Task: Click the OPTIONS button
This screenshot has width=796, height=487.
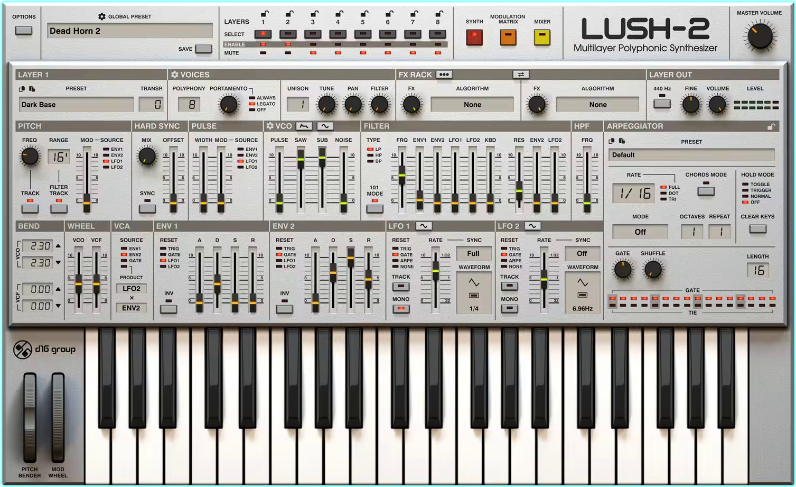Action: (x=23, y=30)
